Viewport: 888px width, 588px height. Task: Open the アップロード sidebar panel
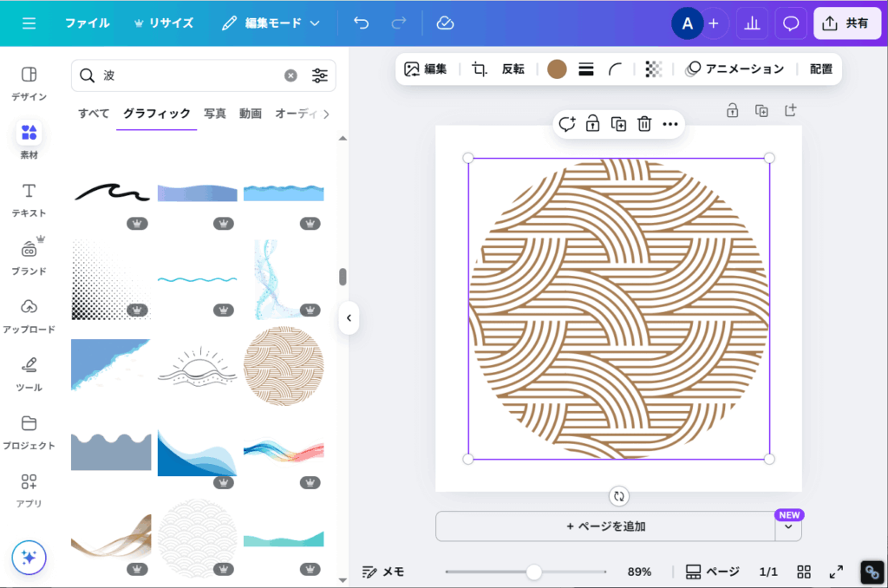(29, 316)
